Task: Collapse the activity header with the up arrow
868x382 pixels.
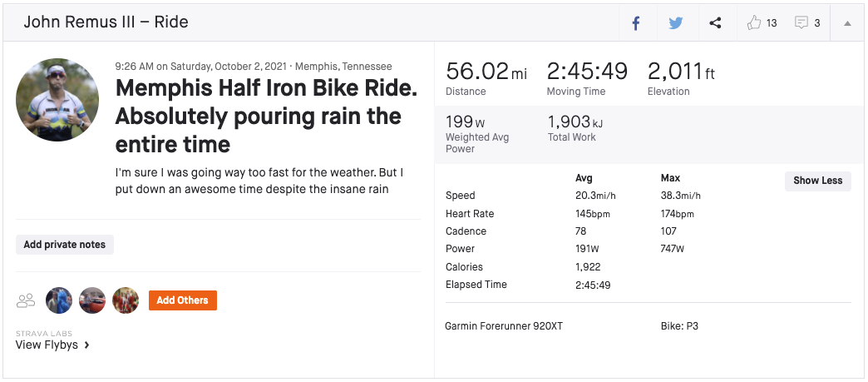Action: click(x=847, y=23)
